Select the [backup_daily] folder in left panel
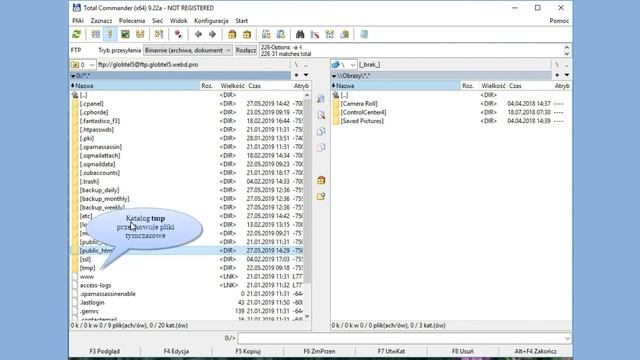Image resolution: width=640 pixels, height=360 pixels. point(99,190)
